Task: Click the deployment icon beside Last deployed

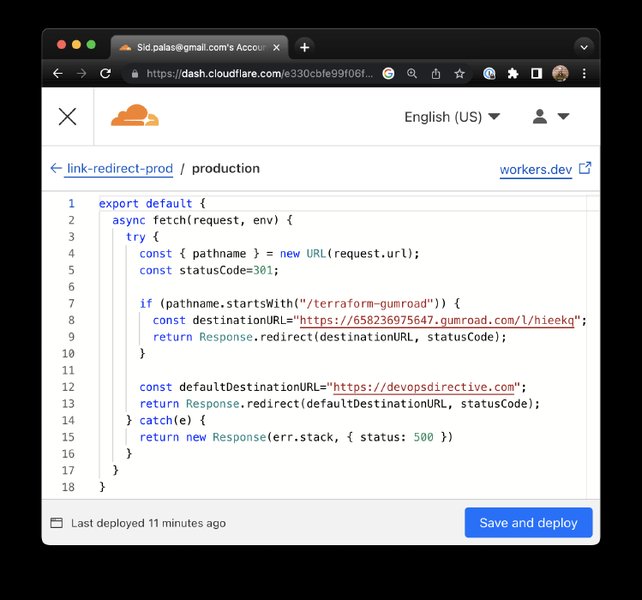Action: (x=57, y=523)
